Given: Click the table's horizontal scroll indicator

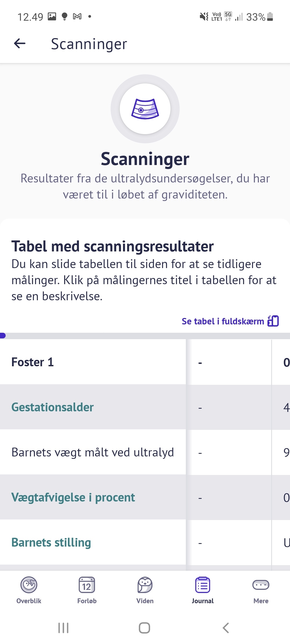Looking at the screenshot, I should (3, 336).
